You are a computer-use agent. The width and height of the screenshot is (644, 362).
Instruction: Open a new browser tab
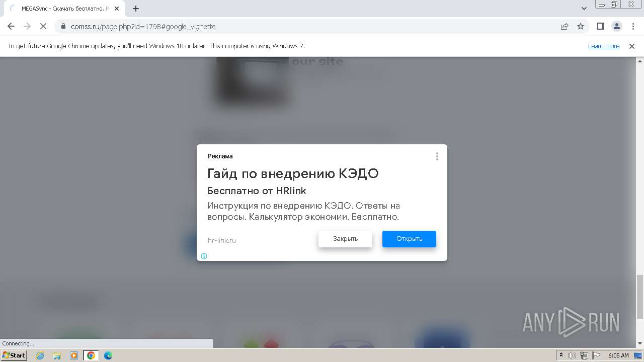(136, 9)
